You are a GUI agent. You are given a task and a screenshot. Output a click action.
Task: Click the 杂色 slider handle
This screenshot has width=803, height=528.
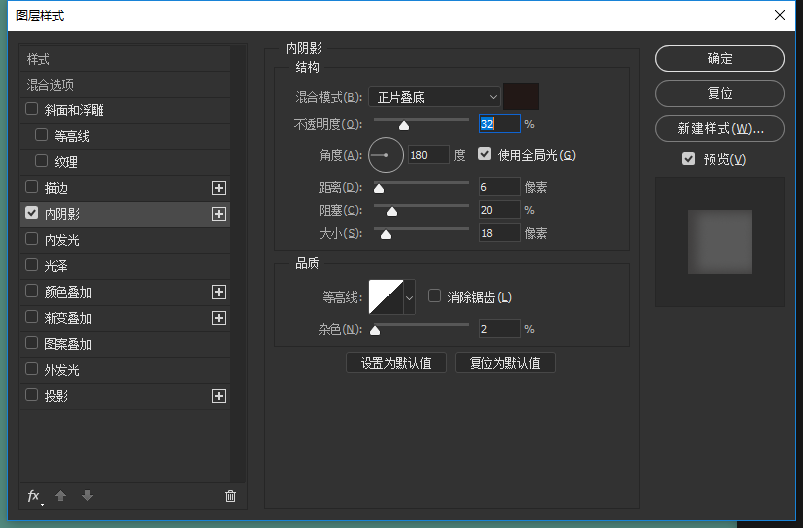pos(375,330)
